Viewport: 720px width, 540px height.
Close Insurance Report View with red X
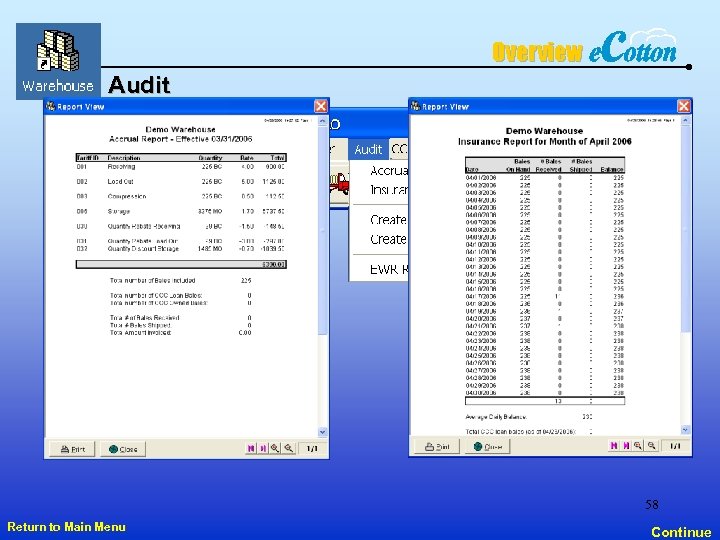(684, 106)
